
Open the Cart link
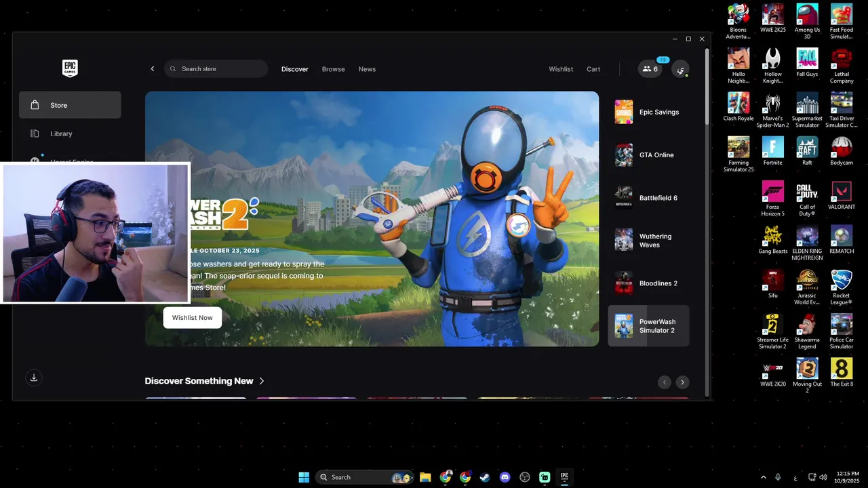(593, 69)
